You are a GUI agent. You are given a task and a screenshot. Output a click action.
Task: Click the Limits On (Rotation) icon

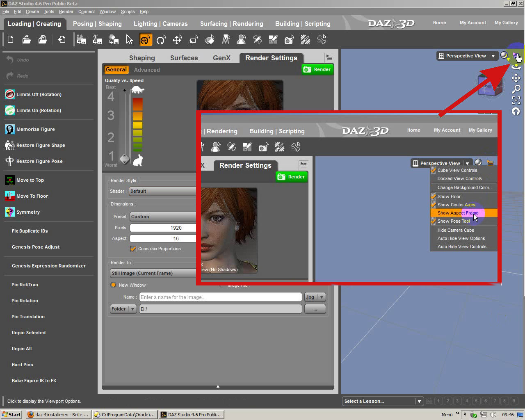(9, 110)
